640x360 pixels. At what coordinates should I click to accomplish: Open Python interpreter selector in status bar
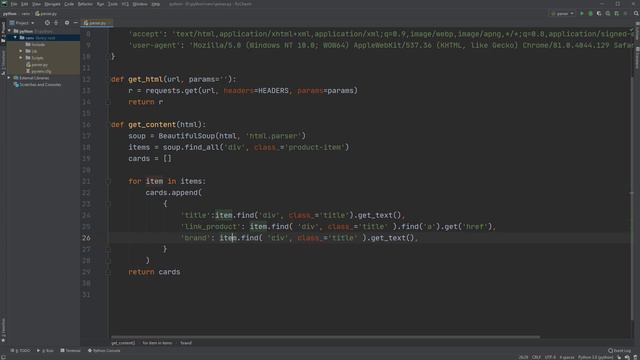[x=596, y=357]
